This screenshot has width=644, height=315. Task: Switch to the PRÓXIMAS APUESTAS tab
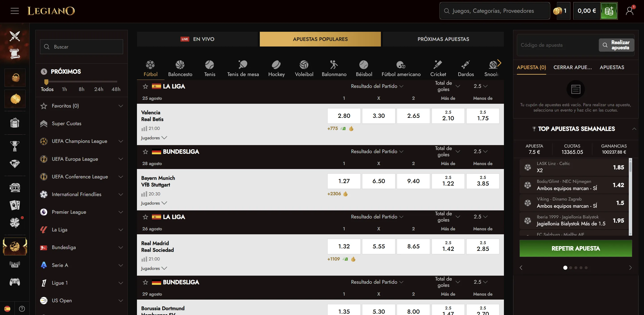tap(443, 39)
